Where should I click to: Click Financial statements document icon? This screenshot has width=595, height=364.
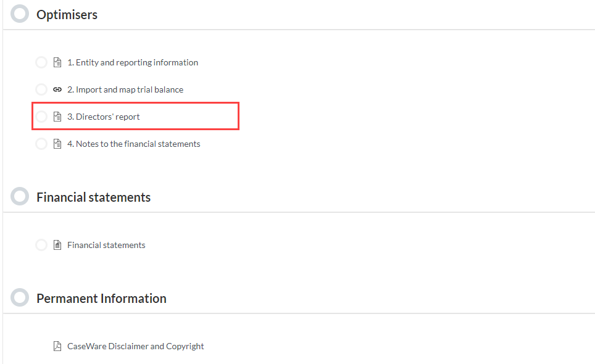57,245
